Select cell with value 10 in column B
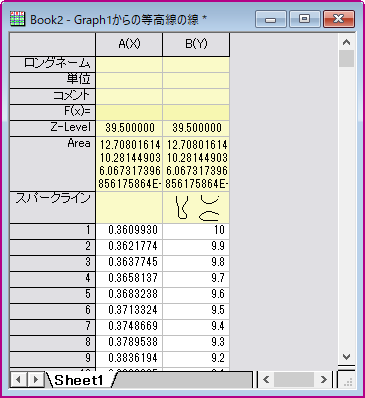The image size is (365, 398). 196,231
